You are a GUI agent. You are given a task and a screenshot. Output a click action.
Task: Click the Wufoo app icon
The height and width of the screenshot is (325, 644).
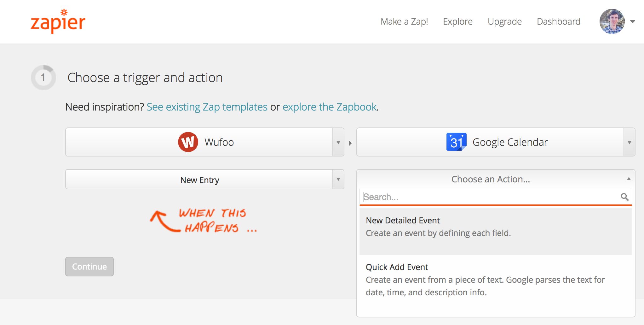[188, 142]
